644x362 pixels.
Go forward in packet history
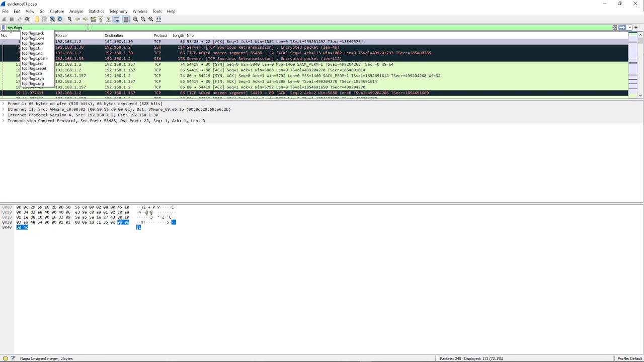85,19
